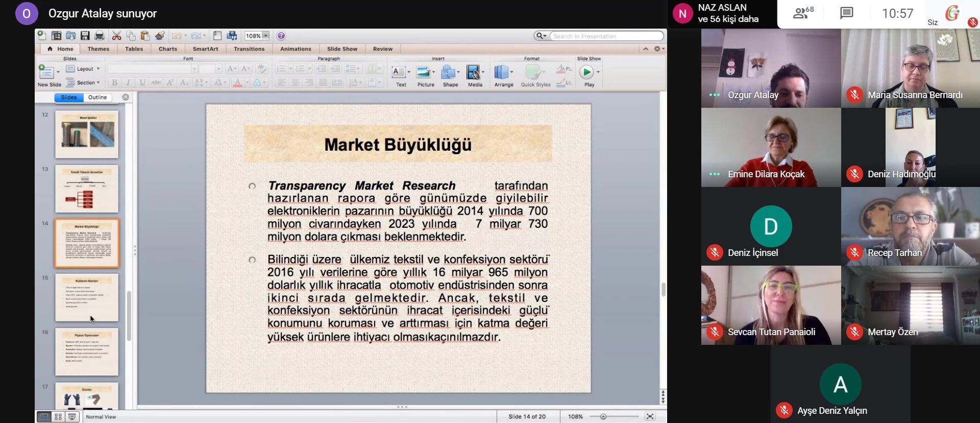
Task: Open the Media Browser icon in the toolbar
Action: [x=232, y=36]
